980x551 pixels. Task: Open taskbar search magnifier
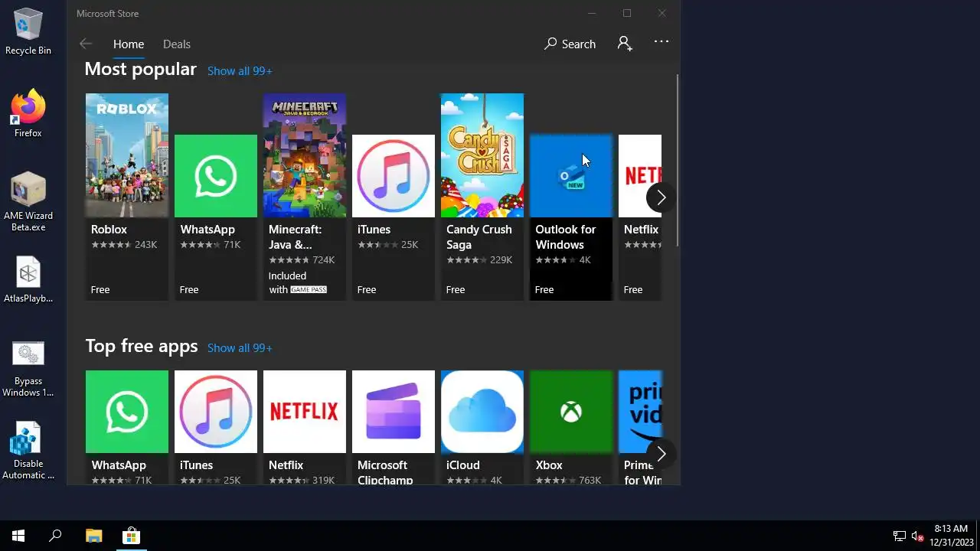click(x=55, y=536)
